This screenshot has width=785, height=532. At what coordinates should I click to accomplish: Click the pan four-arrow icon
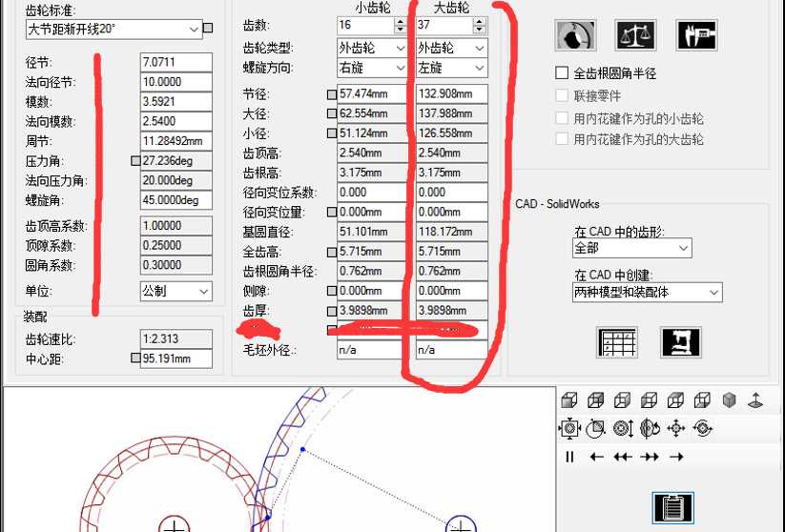[x=676, y=428]
